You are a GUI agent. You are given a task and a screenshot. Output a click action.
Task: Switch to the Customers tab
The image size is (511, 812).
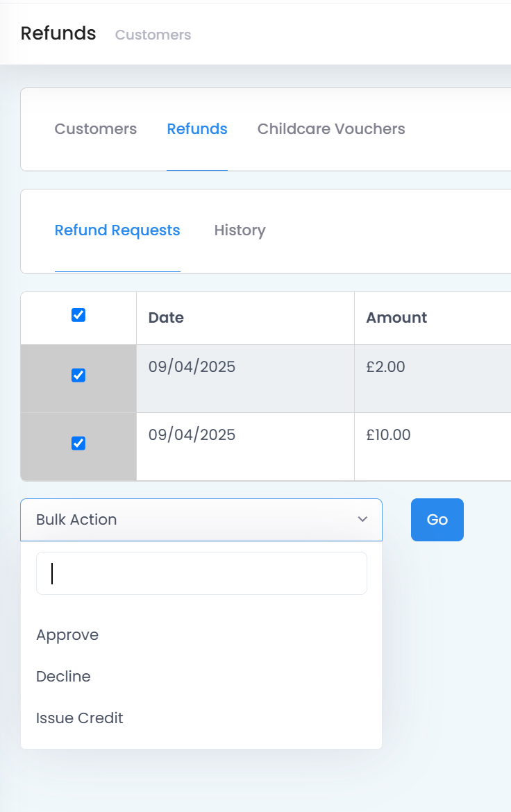[x=96, y=129]
